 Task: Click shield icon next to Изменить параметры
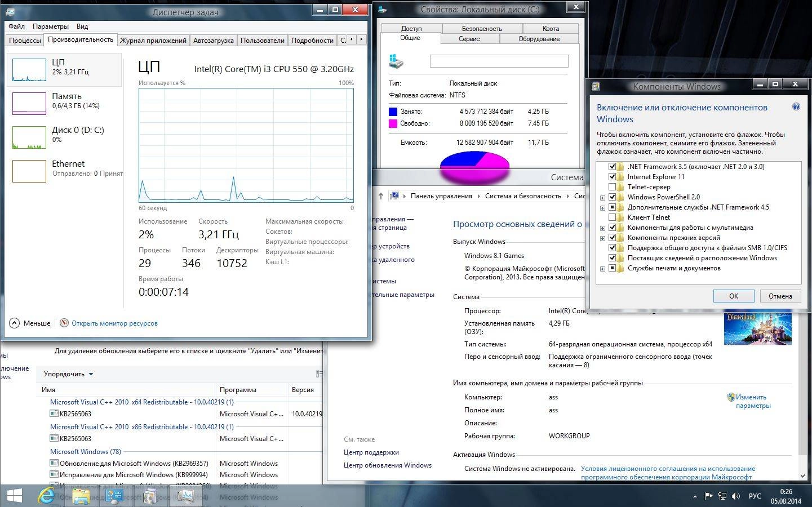click(x=731, y=397)
